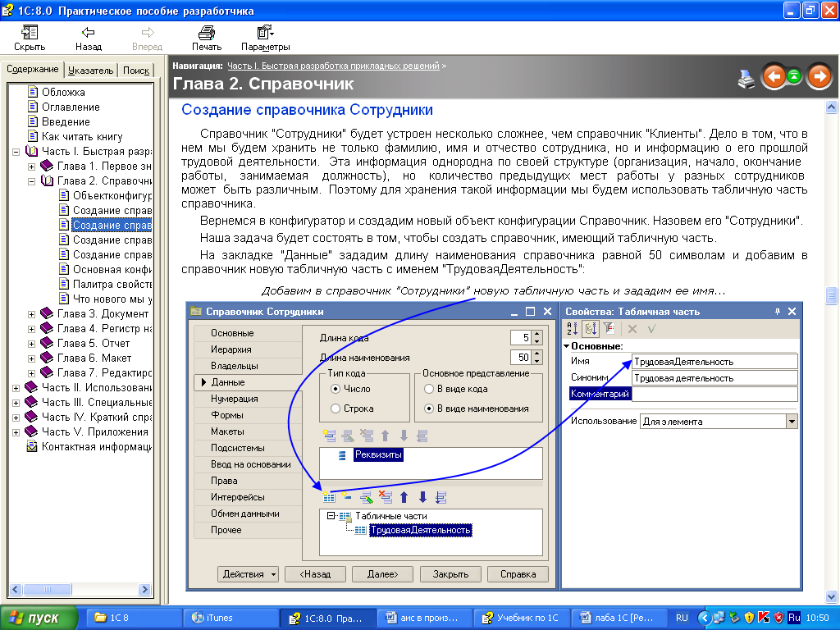Click delete icon with red X in tabular parts toolbar
Image resolution: width=840 pixels, height=630 pixels.
tap(386, 497)
